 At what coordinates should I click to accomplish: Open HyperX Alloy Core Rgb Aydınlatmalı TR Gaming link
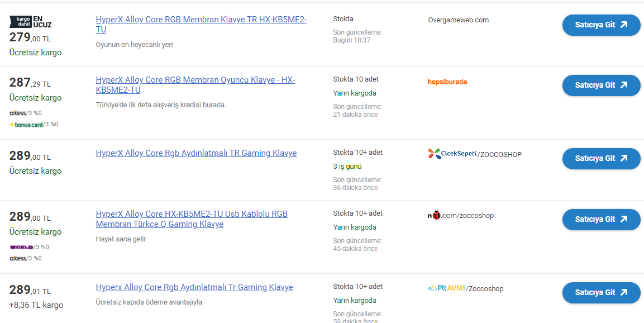(196, 153)
